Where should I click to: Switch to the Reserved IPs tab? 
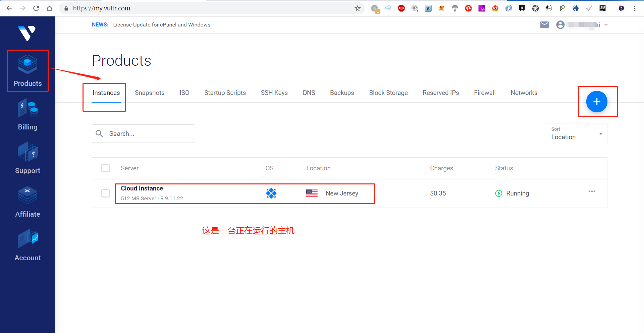tap(441, 93)
